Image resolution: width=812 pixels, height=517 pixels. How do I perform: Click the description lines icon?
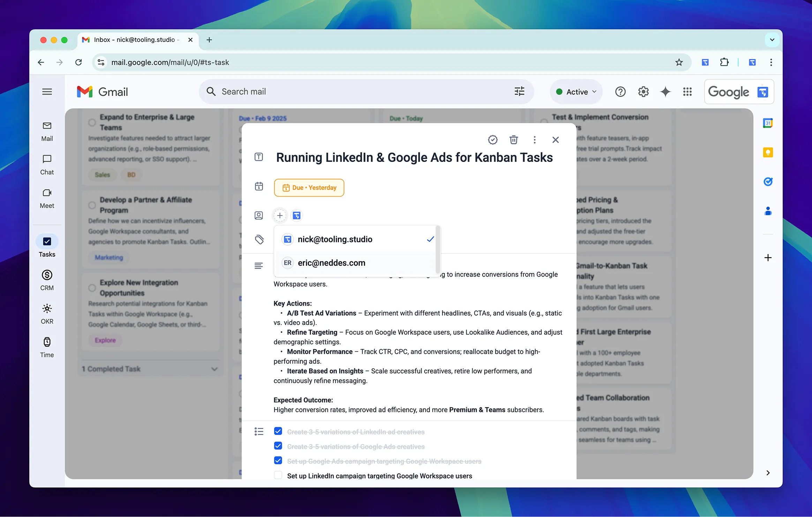pyautogui.click(x=258, y=266)
